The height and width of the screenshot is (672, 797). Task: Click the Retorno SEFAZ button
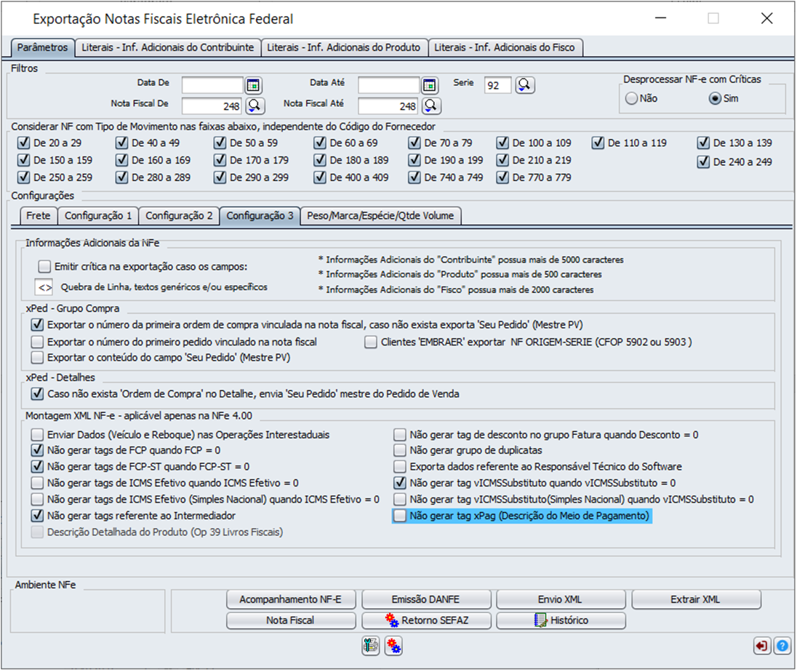tap(426, 620)
